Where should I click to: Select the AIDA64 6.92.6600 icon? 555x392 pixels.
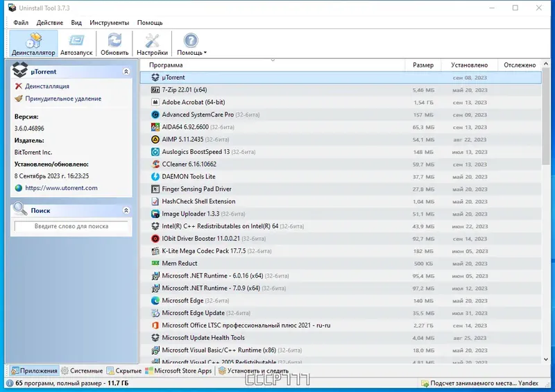pyautogui.click(x=155, y=127)
